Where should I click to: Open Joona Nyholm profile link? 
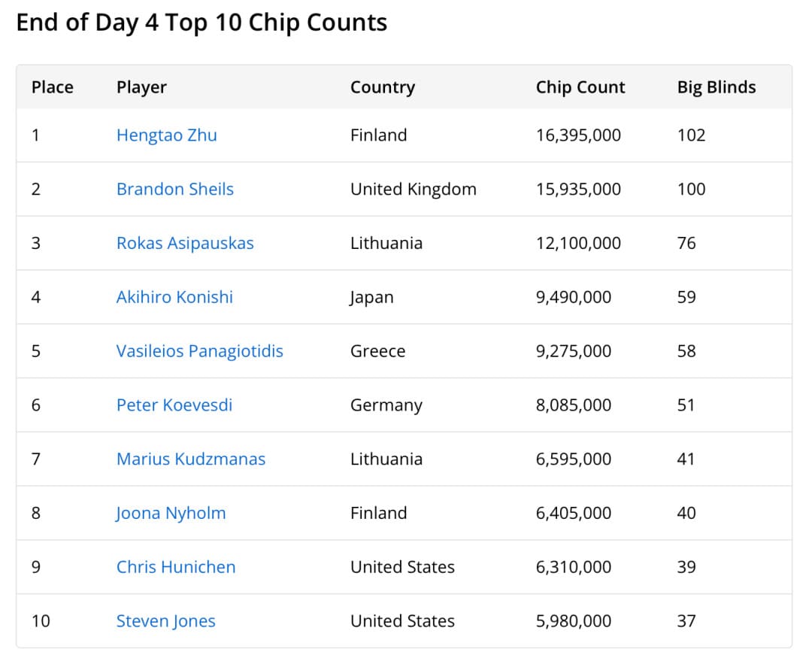(x=171, y=513)
